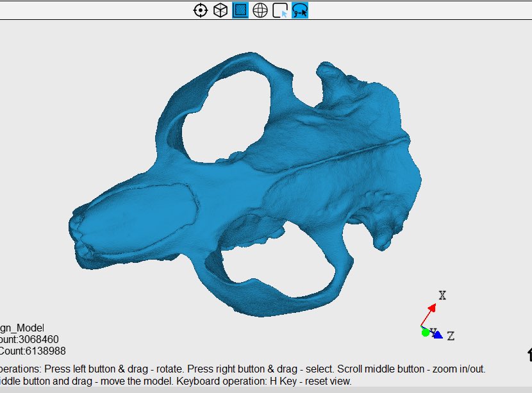
Task: Click the operations instruction text
Action: tap(244, 369)
